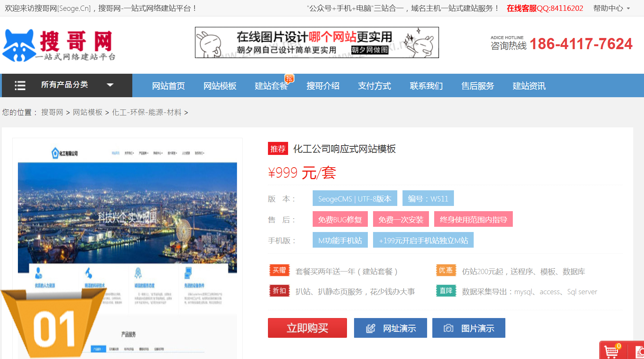
Task: Click the 化工-环保-能源-材料 breadcrumb link
Action: click(146, 112)
